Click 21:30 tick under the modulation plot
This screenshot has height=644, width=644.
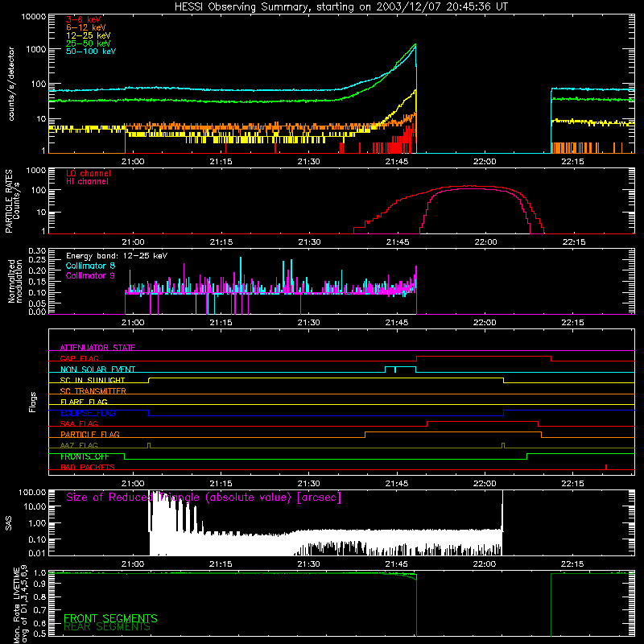point(308,323)
